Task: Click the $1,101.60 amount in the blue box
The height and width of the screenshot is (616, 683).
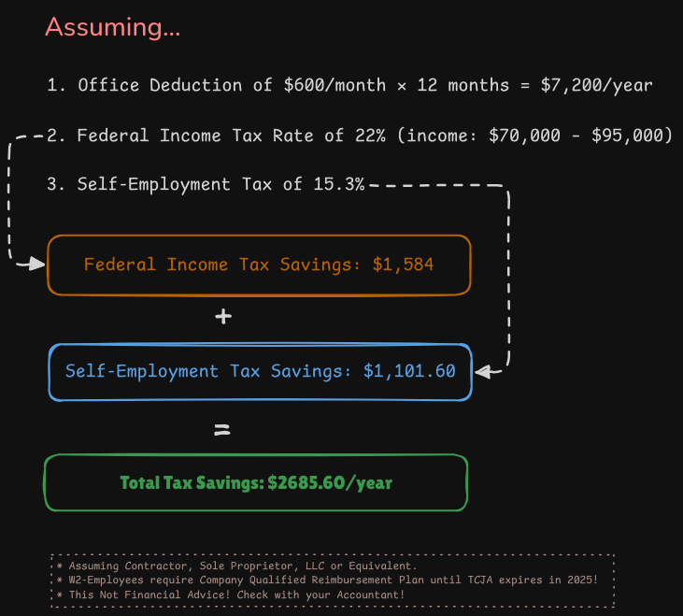Action: 409,371
